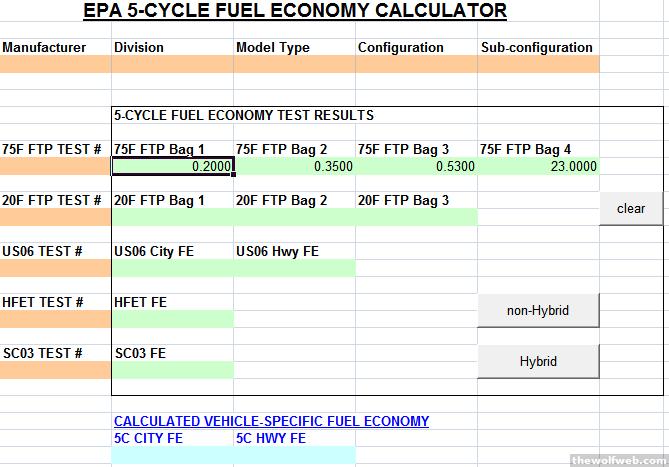
Task: Select the US06 City FE input cell
Action: pyautogui.click(x=173, y=269)
